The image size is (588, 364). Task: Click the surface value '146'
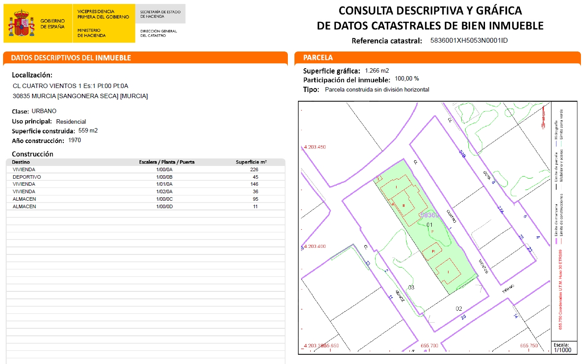click(x=254, y=184)
